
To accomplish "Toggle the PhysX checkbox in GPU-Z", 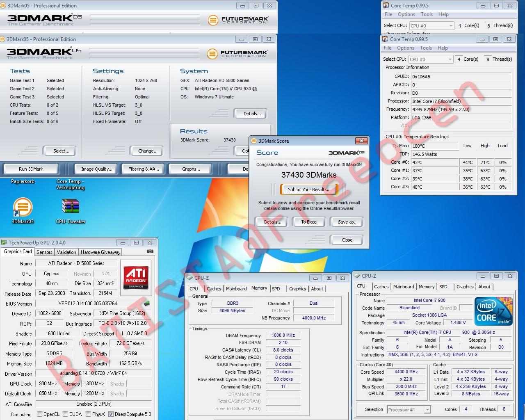I will click(88, 414).
